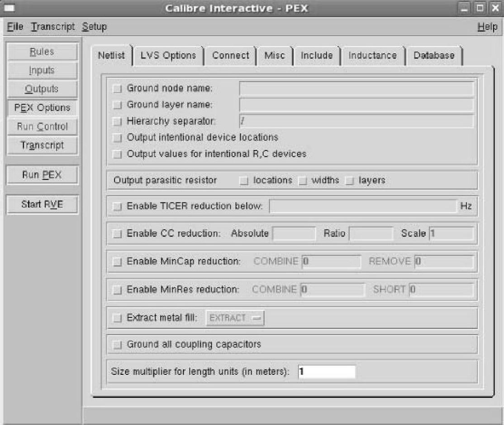Image resolution: width=504 pixels, height=425 pixels.
Task: Select the Misc tab
Action: point(275,56)
